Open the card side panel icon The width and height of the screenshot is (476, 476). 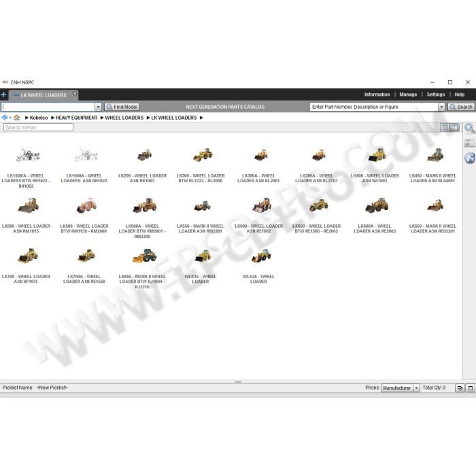click(x=470, y=143)
